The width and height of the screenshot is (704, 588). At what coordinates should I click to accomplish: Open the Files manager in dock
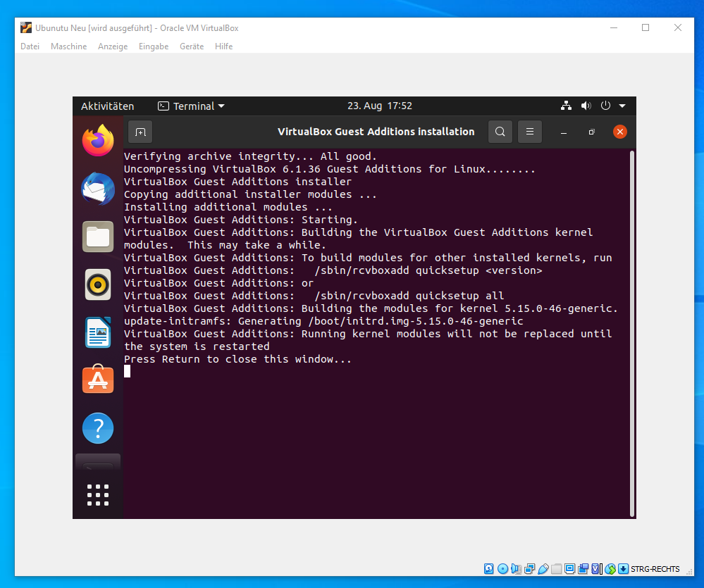(x=98, y=237)
